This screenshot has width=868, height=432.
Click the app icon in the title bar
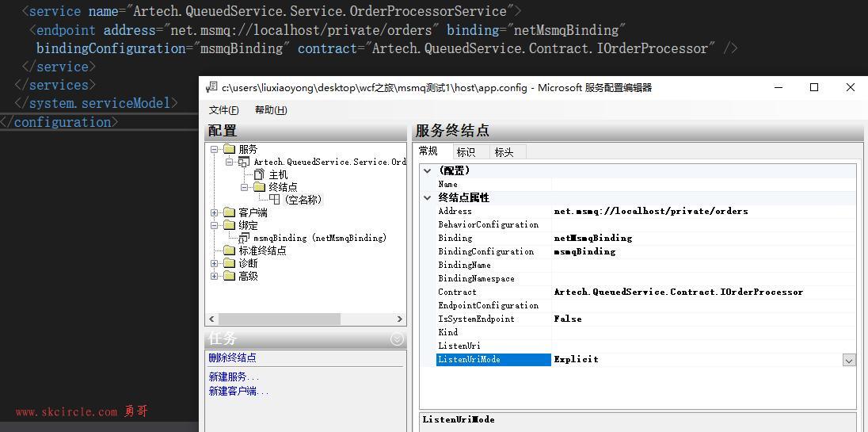[211, 87]
